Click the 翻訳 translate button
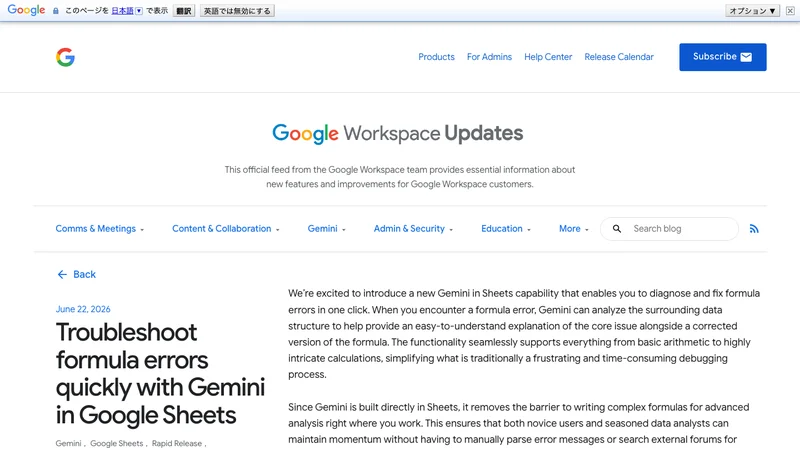Image resolution: width=800 pixels, height=450 pixels. point(184,11)
